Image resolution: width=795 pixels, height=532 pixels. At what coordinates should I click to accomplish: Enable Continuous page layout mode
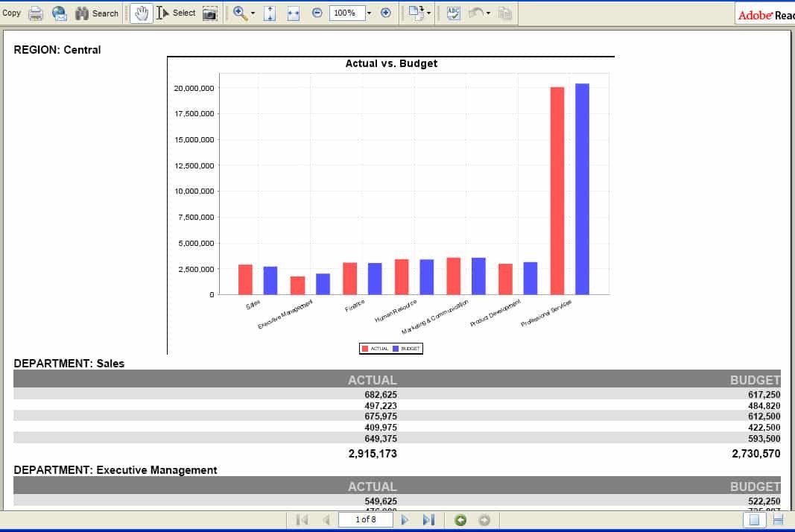[x=778, y=519]
